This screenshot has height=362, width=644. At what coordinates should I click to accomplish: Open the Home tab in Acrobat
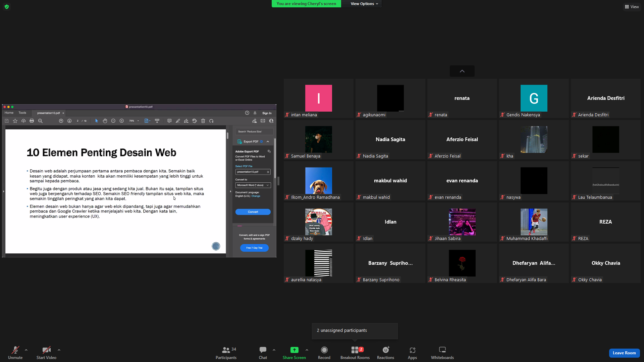point(9,113)
